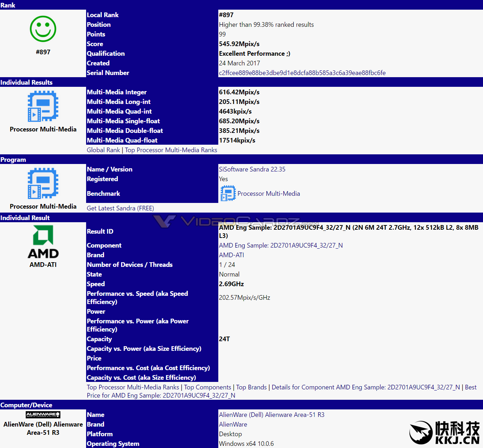Click the small Processor Multi-Media icon beside Benchmark
The image size is (483, 448).
click(x=228, y=193)
